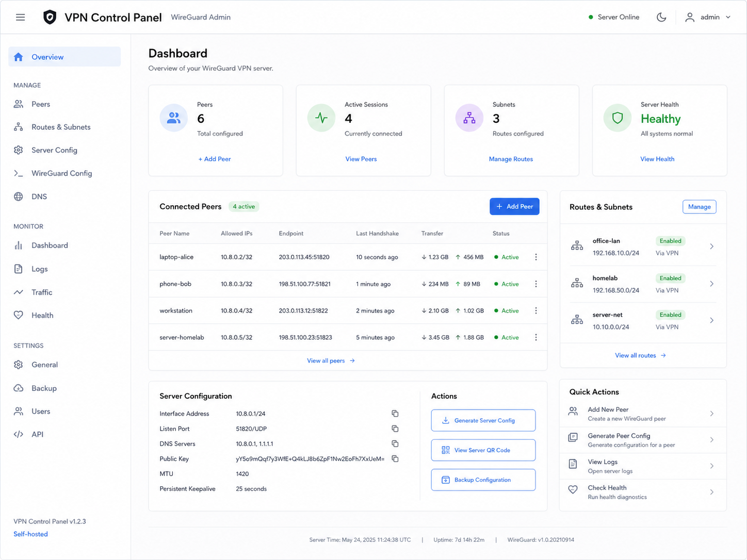Open row menu for workstation
Image resolution: width=747 pixels, height=560 pixels.
[x=536, y=310]
